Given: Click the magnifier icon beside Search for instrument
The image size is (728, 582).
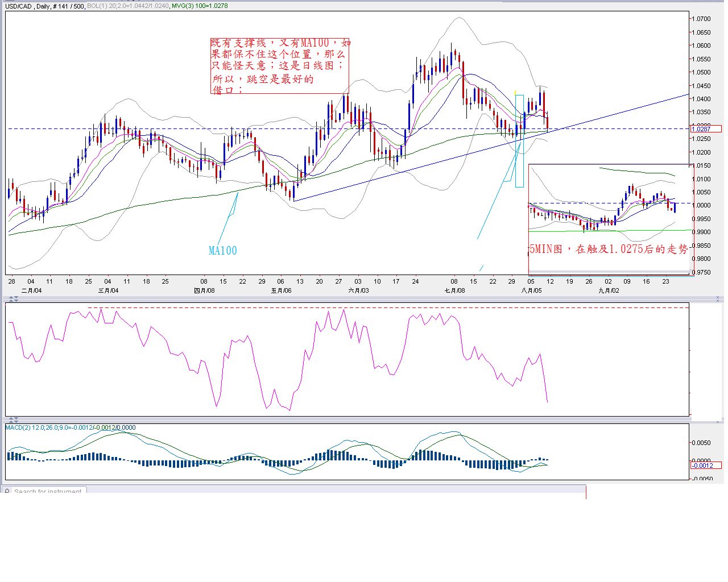Looking at the screenshot, I should pyautogui.click(x=7, y=492).
